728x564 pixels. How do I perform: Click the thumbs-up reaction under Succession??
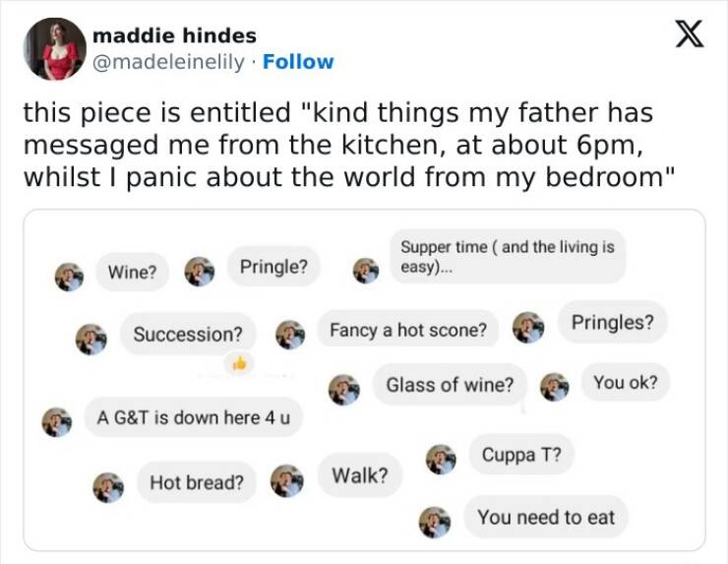[237, 364]
